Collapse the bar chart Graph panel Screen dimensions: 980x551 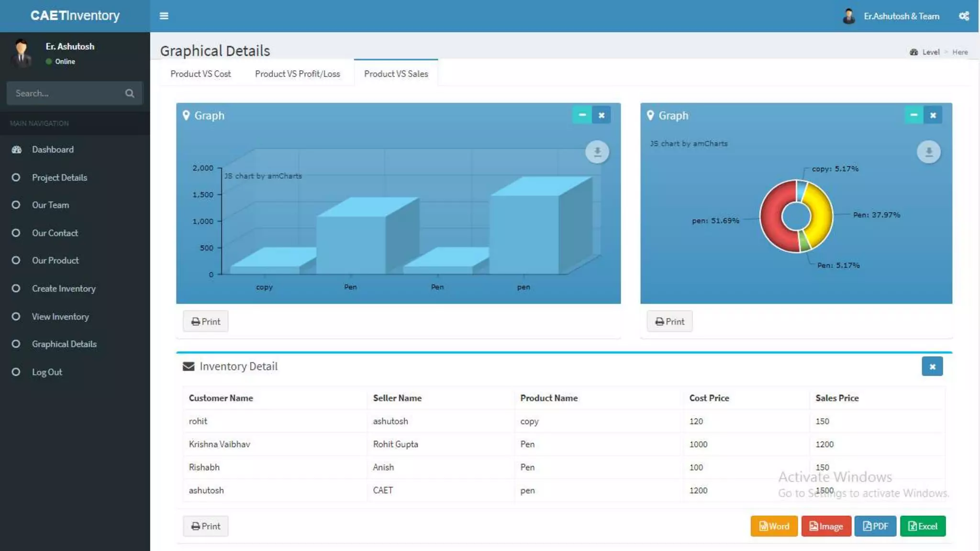click(582, 115)
